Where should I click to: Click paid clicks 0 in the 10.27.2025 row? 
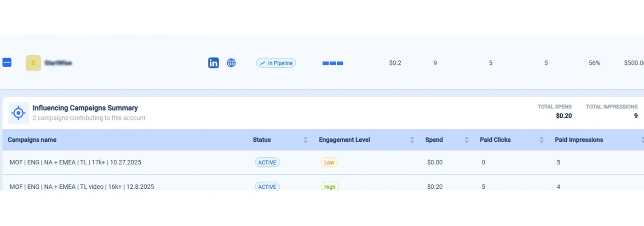tap(483, 162)
